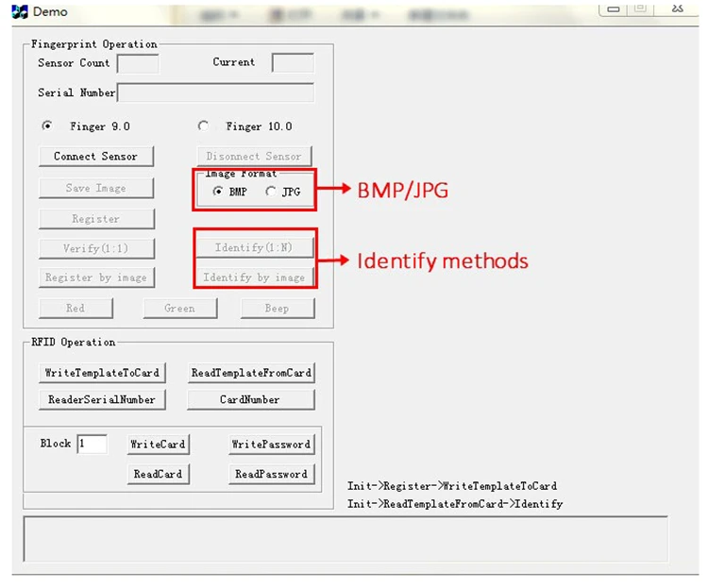Focus the Current sensor field
This screenshot has width=708, height=588.
293,63
